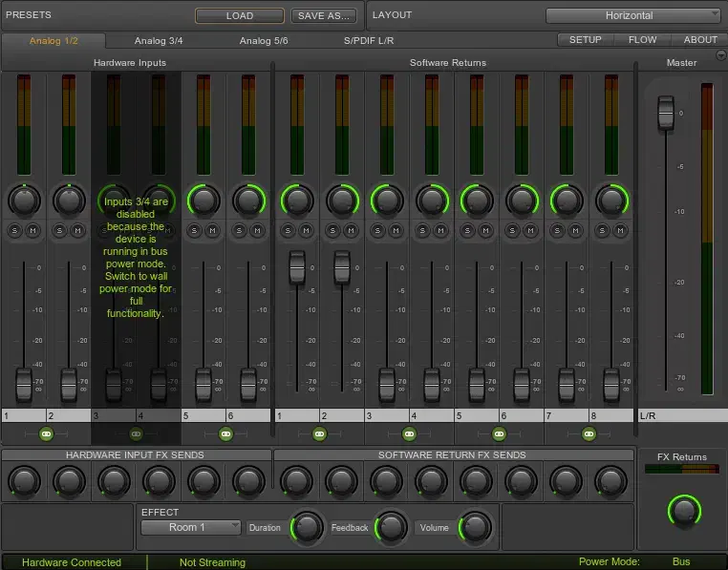Switch to the Analog 3/4 tab
This screenshot has height=570, width=728.
pyautogui.click(x=159, y=41)
